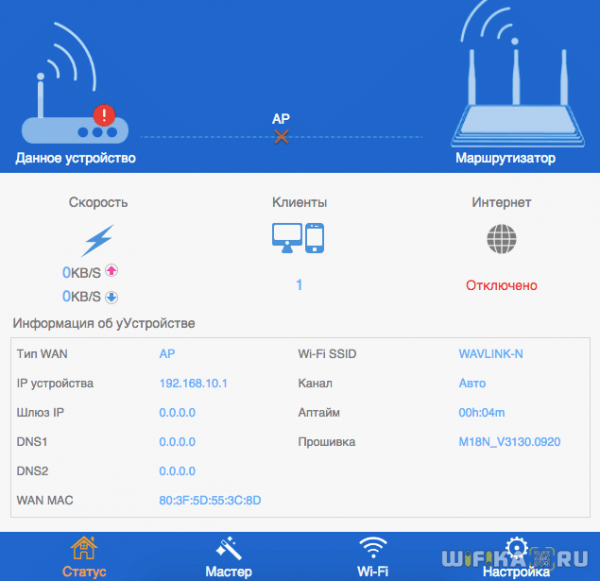
Task: Click the firmware version M18N_V3130.0920
Action: click(x=509, y=442)
